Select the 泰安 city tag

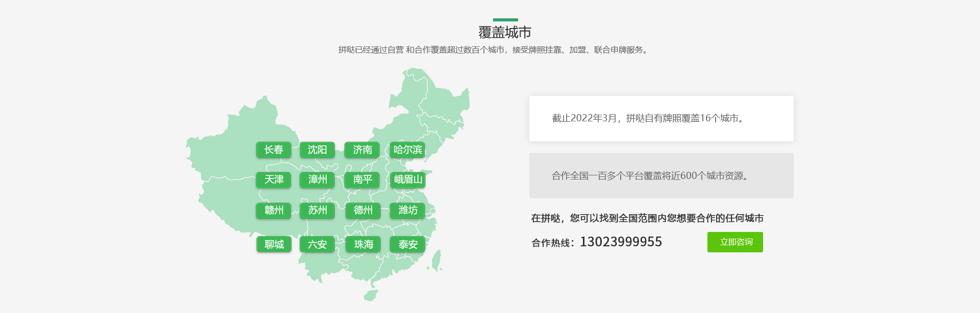[x=408, y=245]
